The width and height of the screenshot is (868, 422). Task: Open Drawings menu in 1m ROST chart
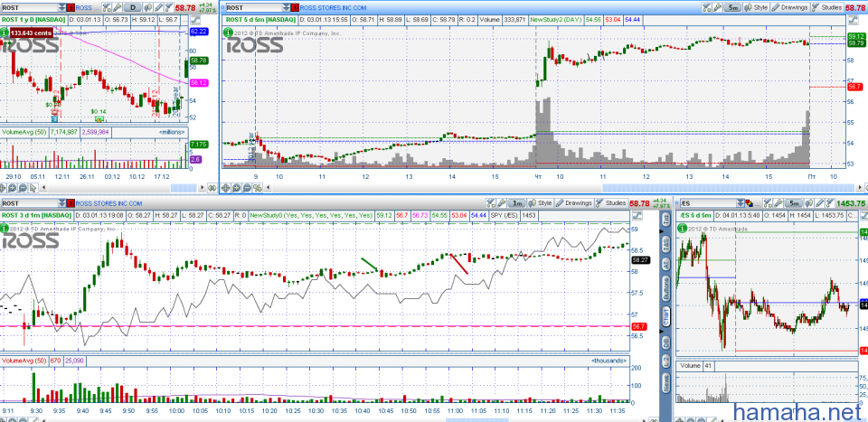click(573, 203)
